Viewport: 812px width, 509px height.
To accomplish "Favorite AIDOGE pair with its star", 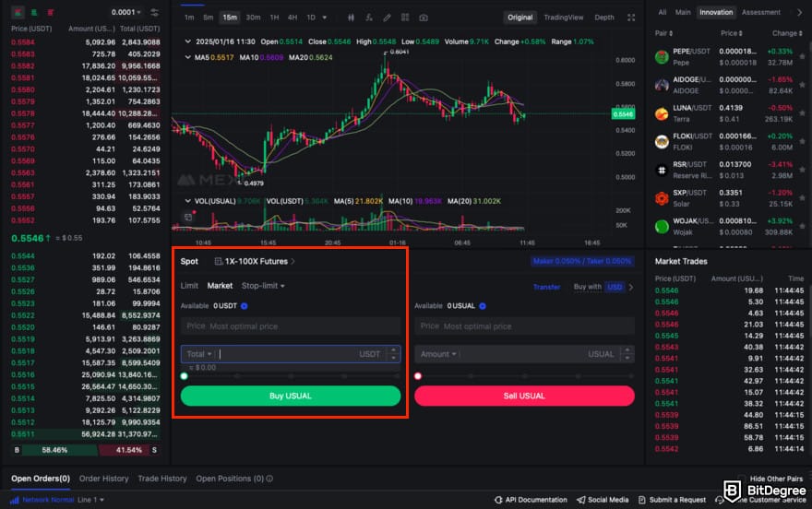I will point(802,84).
